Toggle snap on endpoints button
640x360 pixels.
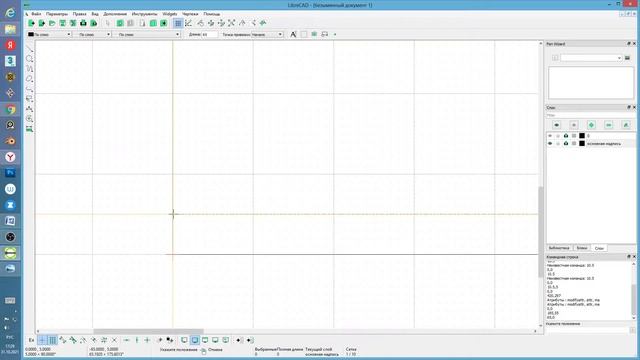pos(62,340)
